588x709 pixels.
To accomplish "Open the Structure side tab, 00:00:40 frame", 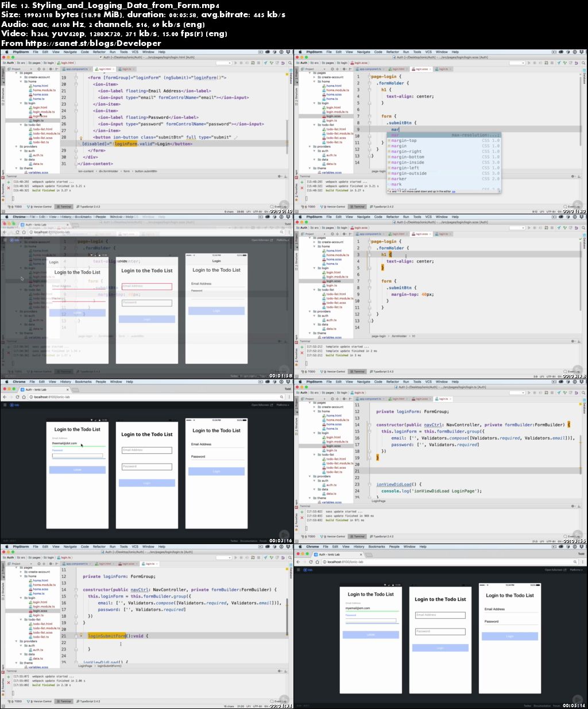I will point(2,97).
